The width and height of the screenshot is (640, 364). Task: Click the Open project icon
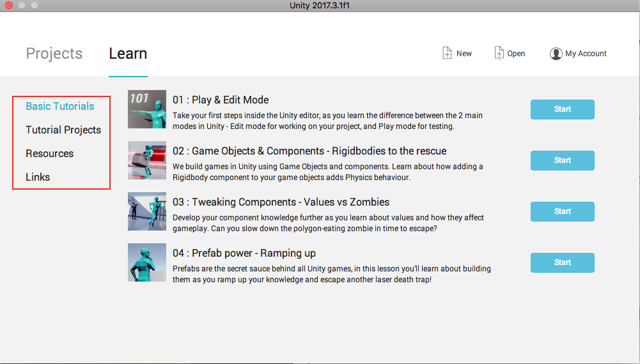pyautogui.click(x=499, y=53)
